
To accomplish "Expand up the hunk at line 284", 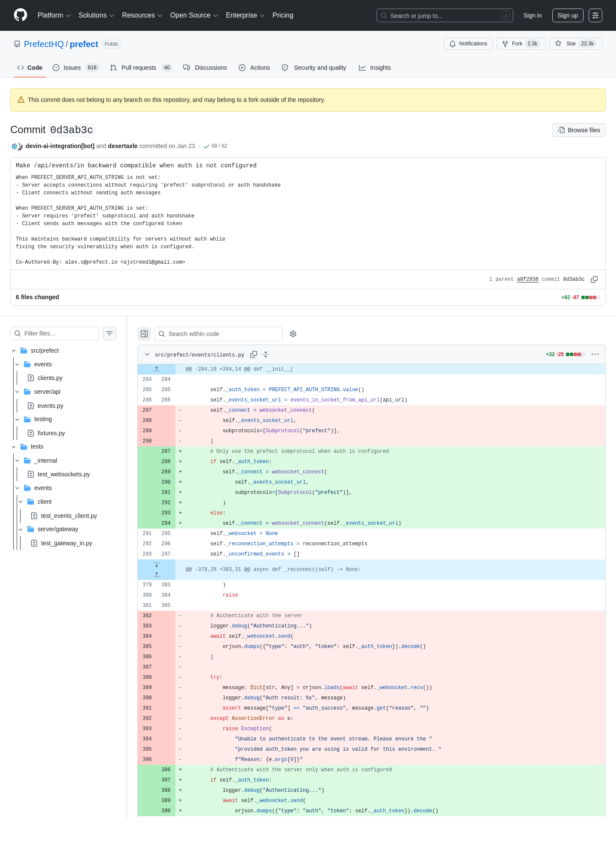I will [157, 369].
